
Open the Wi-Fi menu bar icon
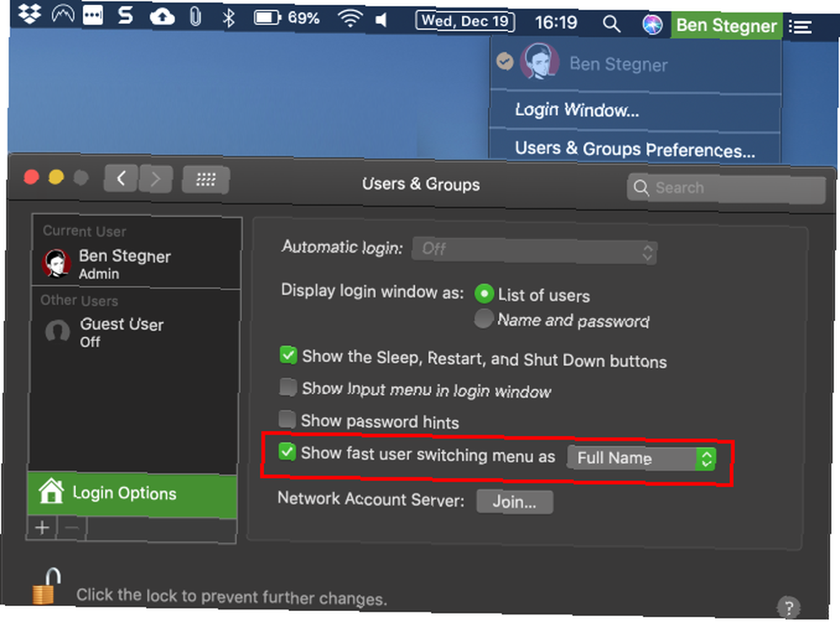click(349, 18)
